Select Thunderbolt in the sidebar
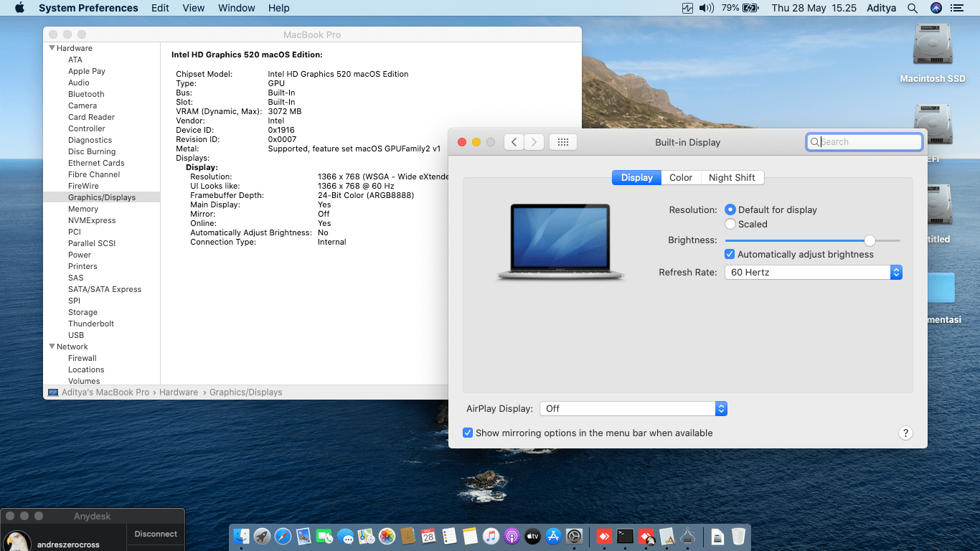The height and width of the screenshot is (551, 980). tap(91, 324)
